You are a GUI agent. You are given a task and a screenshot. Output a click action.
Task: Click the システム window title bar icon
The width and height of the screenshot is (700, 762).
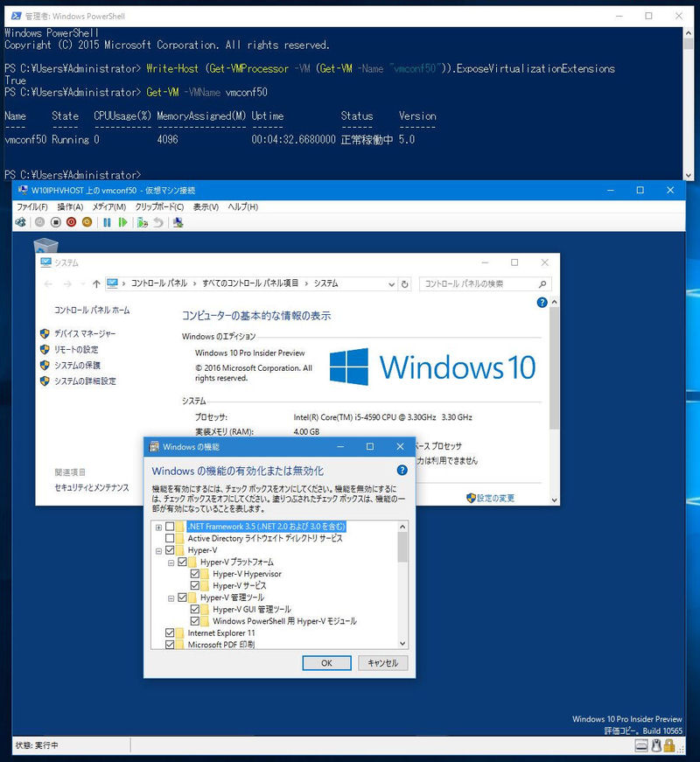[x=45, y=262]
